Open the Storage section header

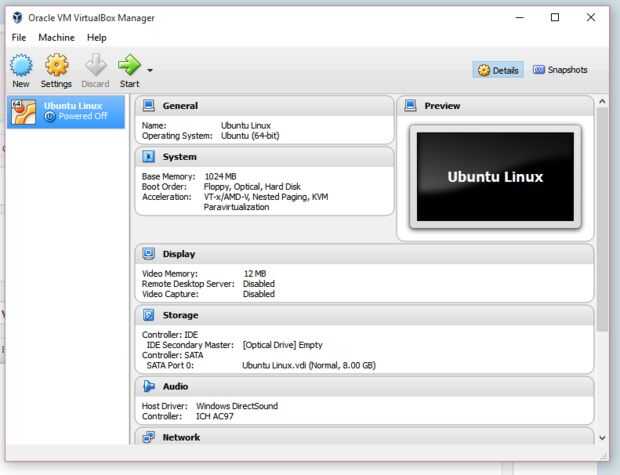coord(364,315)
